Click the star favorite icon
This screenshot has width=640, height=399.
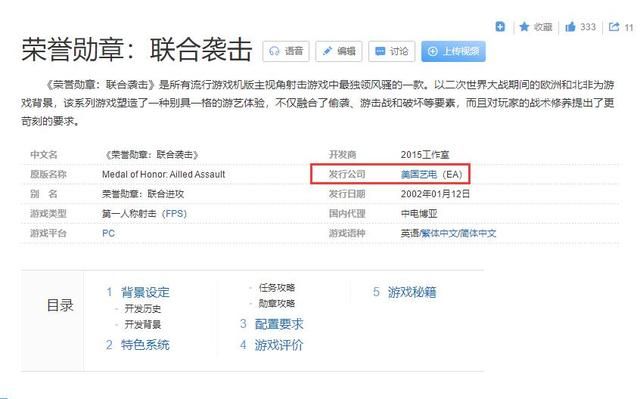tap(524, 27)
